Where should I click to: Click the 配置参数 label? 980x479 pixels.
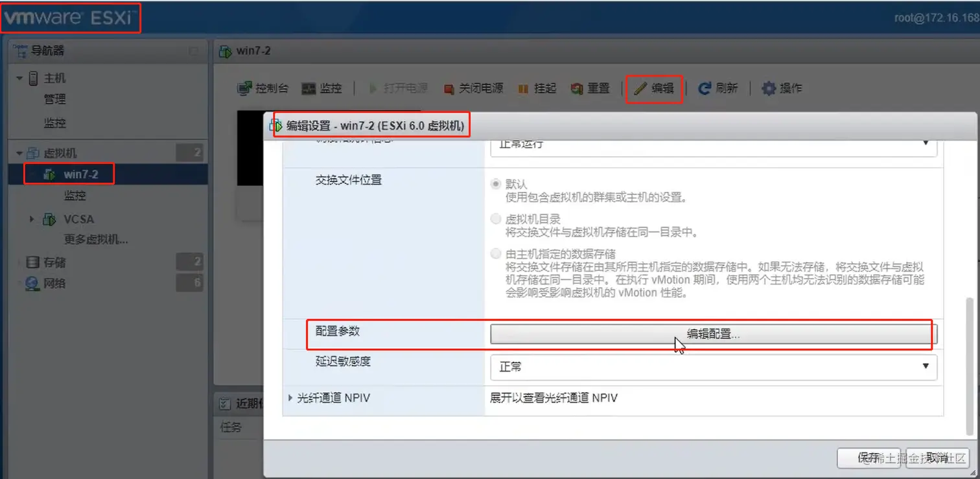click(x=337, y=331)
